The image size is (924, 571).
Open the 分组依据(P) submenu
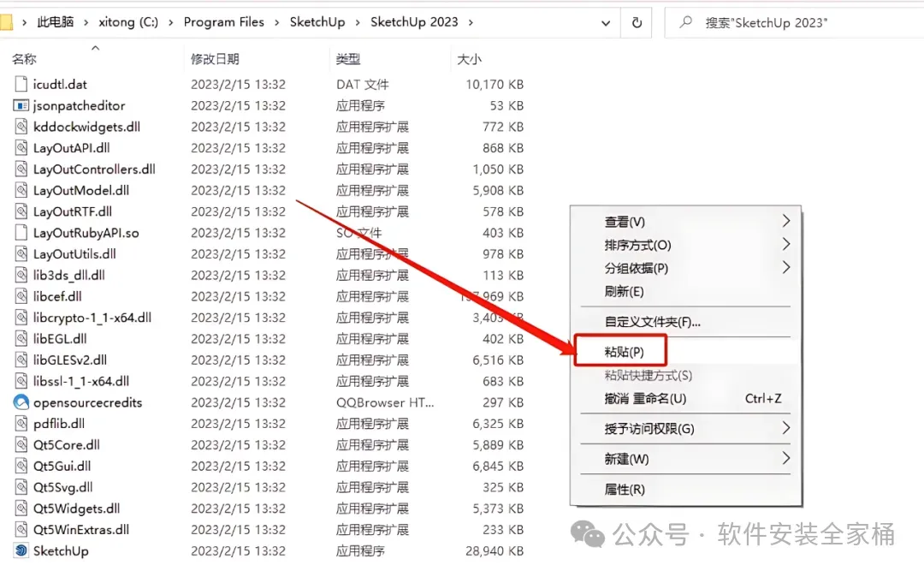(686, 268)
